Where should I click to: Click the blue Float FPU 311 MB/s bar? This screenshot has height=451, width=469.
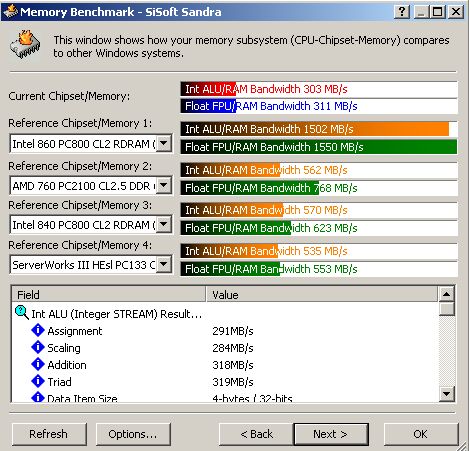(319, 106)
